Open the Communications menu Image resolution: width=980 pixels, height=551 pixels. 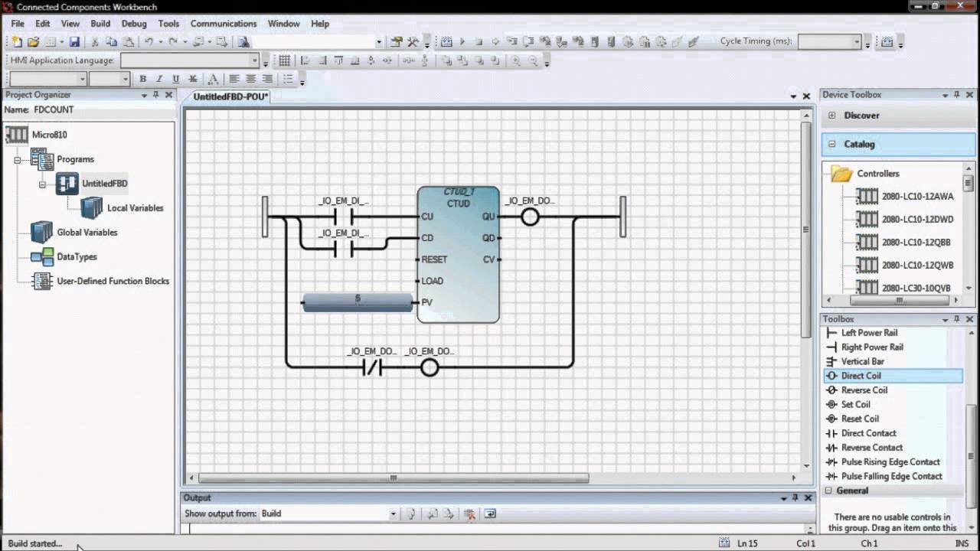pyautogui.click(x=224, y=24)
